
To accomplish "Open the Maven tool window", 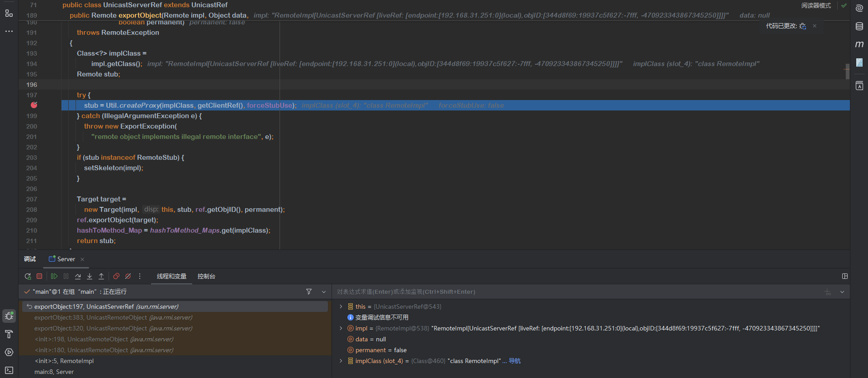I will 859,44.
